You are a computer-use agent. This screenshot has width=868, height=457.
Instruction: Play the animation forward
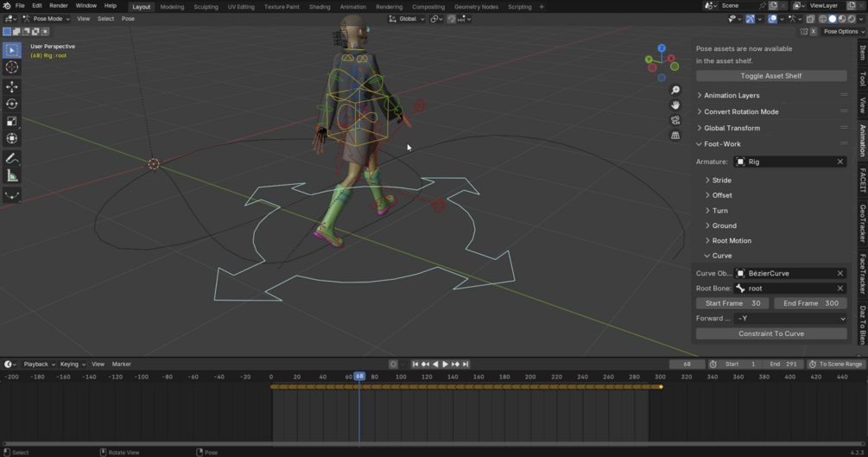[x=445, y=365]
